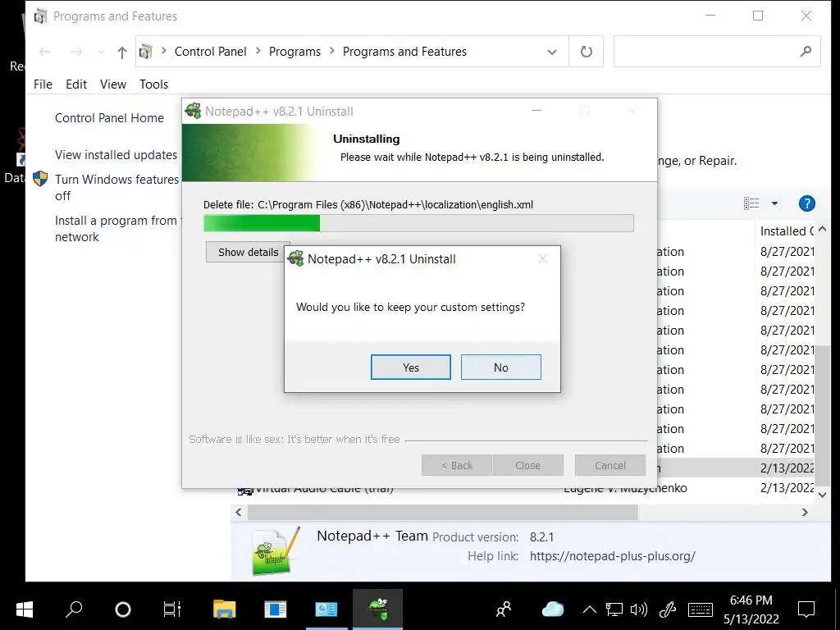Viewport: 840px width, 630px height.
Task: Open the view options dropdown arrow
Action: 774,203
